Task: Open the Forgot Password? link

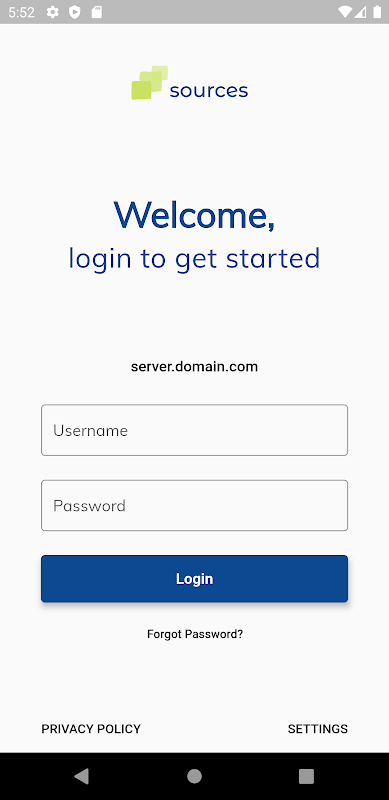Action: (x=195, y=634)
